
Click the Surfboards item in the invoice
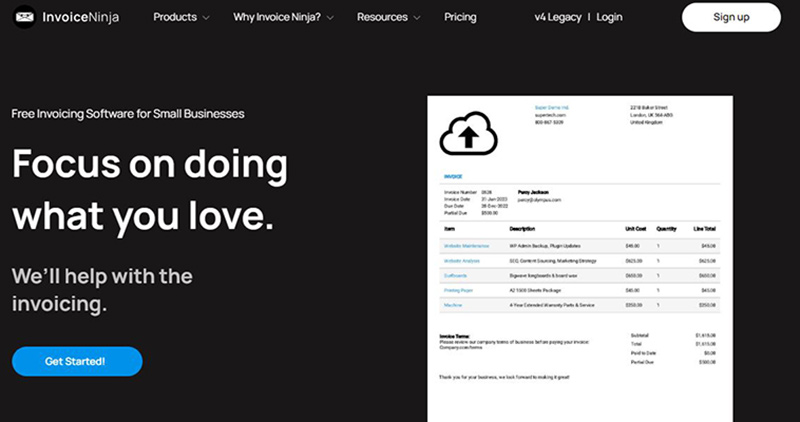(454, 275)
